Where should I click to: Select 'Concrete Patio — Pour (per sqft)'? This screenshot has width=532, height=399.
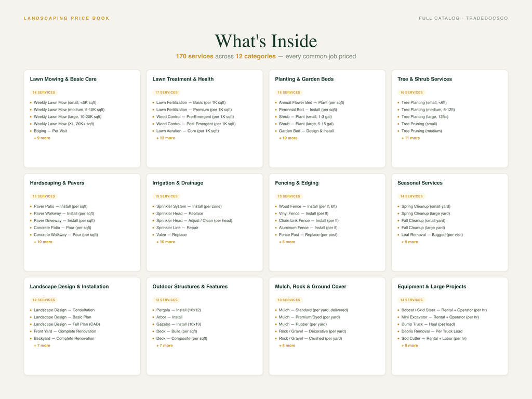click(x=62, y=228)
